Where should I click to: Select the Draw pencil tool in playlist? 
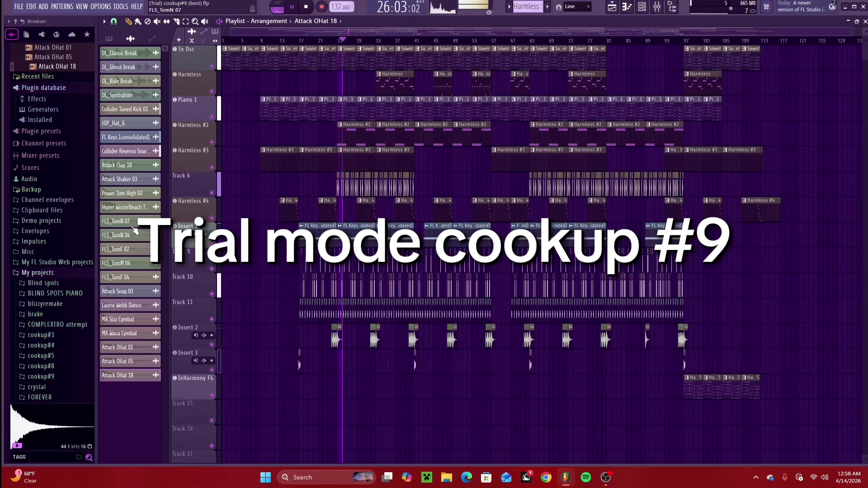pyautogui.click(x=128, y=21)
